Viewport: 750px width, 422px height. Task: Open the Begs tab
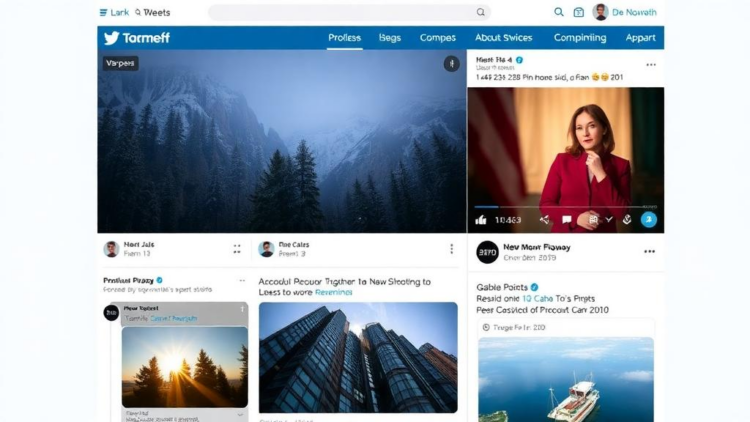390,38
